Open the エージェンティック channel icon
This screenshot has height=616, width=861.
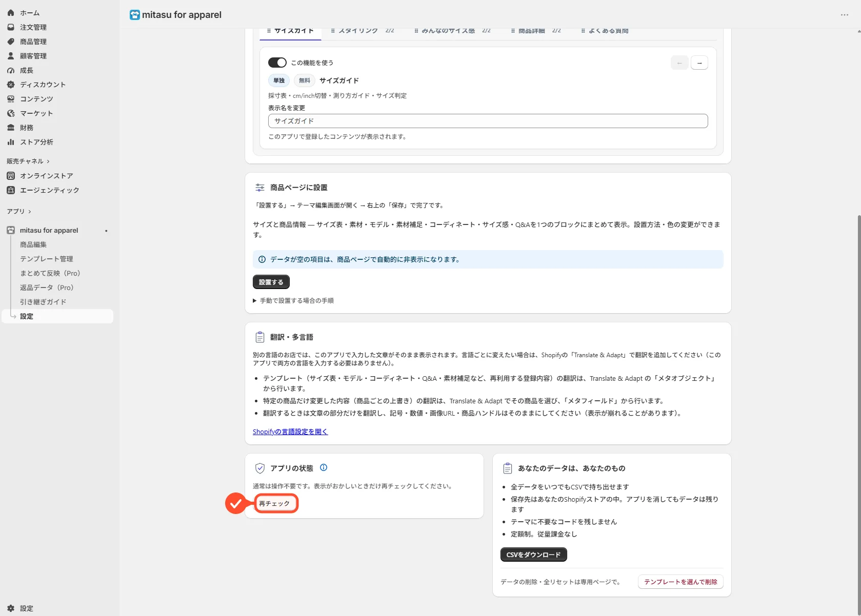point(11,190)
